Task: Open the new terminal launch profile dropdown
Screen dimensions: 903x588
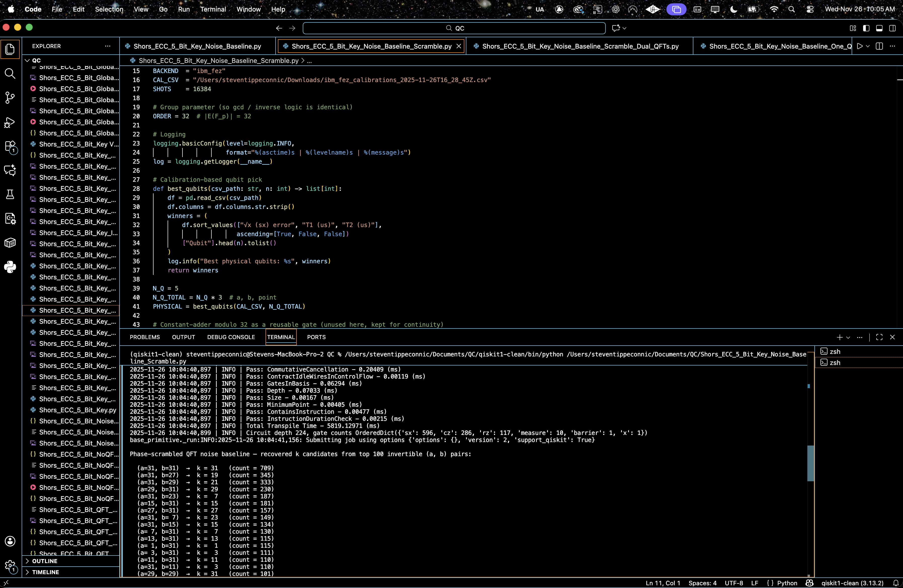Action: [848, 337]
